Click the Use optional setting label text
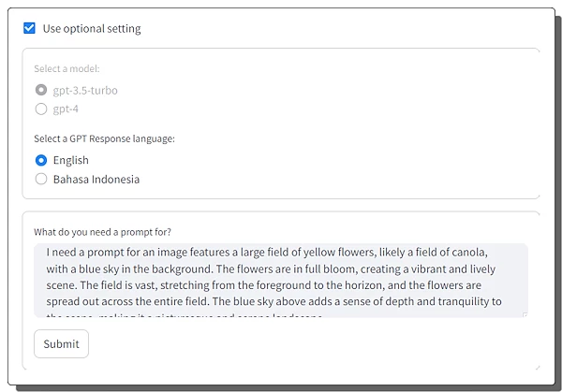This screenshot has height=392, width=562. [x=92, y=28]
